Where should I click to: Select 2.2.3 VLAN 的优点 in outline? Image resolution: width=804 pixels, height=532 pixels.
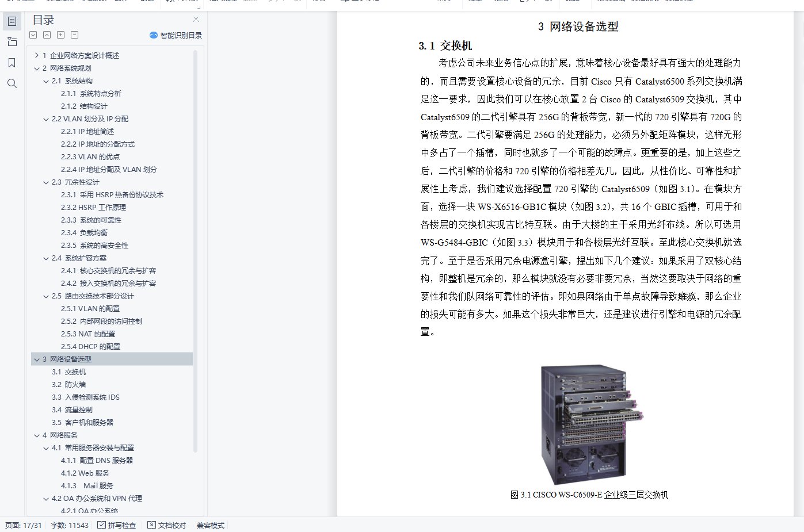pyautogui.click(x=90, y=157)
